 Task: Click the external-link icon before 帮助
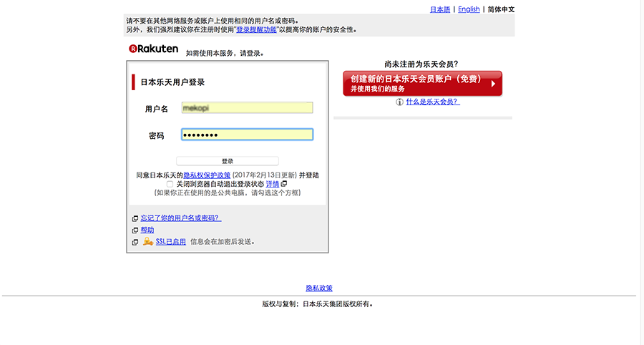135,230
